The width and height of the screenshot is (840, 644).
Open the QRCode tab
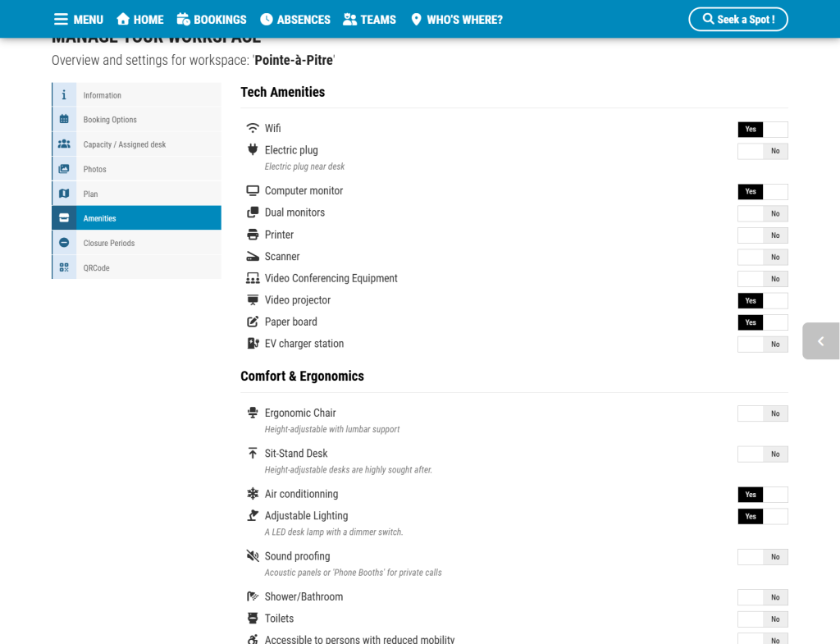pos(137,267)
